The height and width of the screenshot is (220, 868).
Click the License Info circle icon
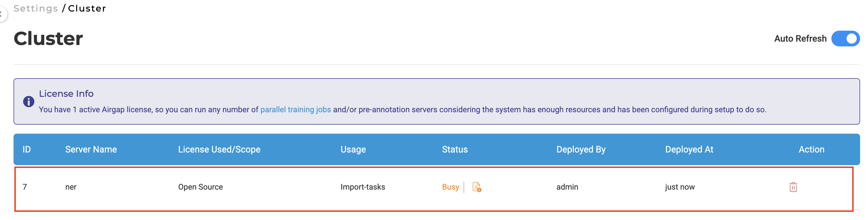point(29,101)
